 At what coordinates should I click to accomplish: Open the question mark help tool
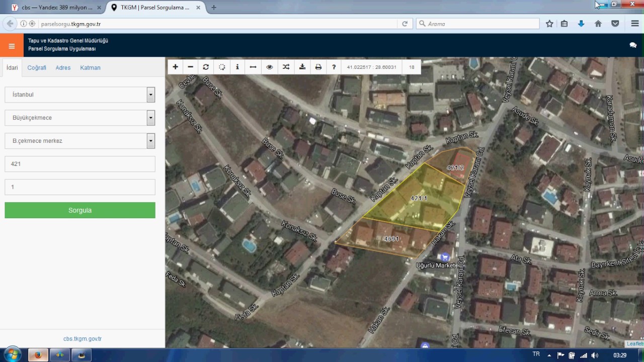pyautogui.click(x=334, y=67)
